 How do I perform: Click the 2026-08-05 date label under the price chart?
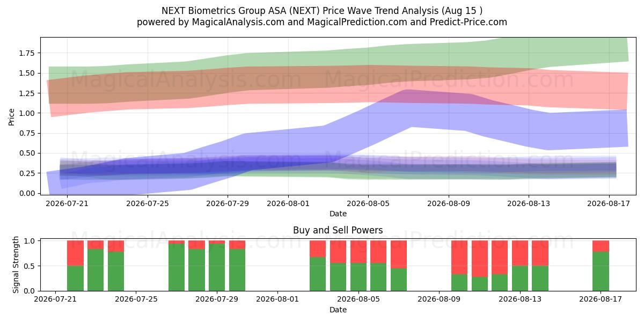368,204
